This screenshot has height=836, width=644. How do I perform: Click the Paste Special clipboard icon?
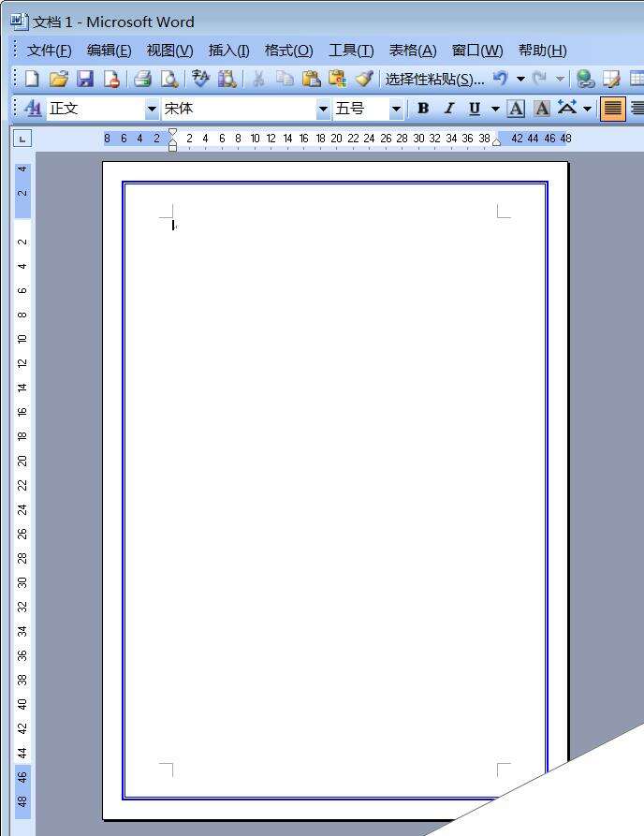[338, 79]
